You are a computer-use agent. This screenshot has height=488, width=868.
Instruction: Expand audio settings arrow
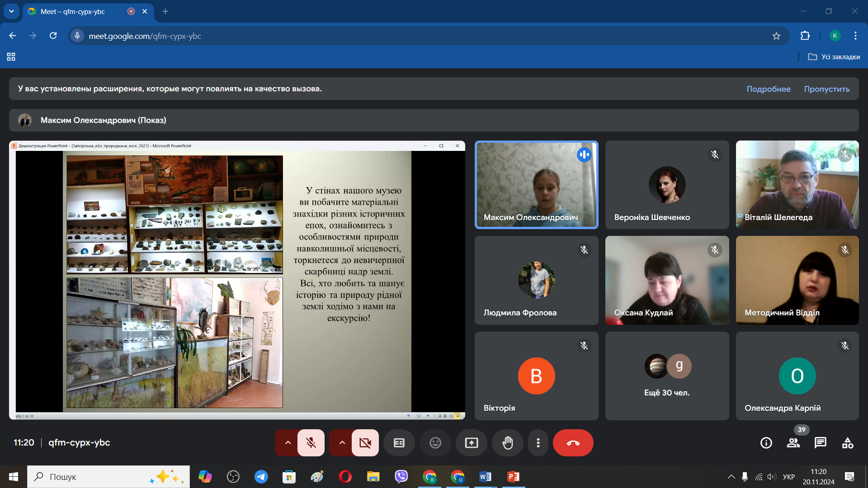pos(288,443)
